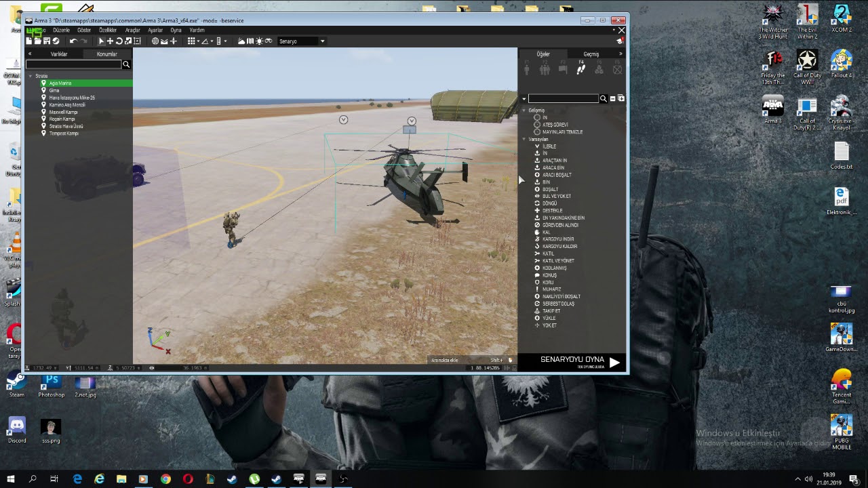Select the F6 Markers crossed circle icon
The width and height of the screenshot is (868, 488).
(x=617, y=68)
